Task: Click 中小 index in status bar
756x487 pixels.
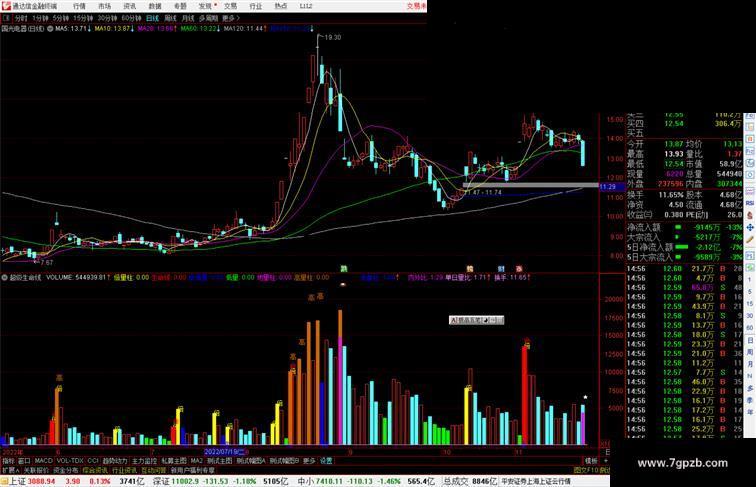Action: 306,481
